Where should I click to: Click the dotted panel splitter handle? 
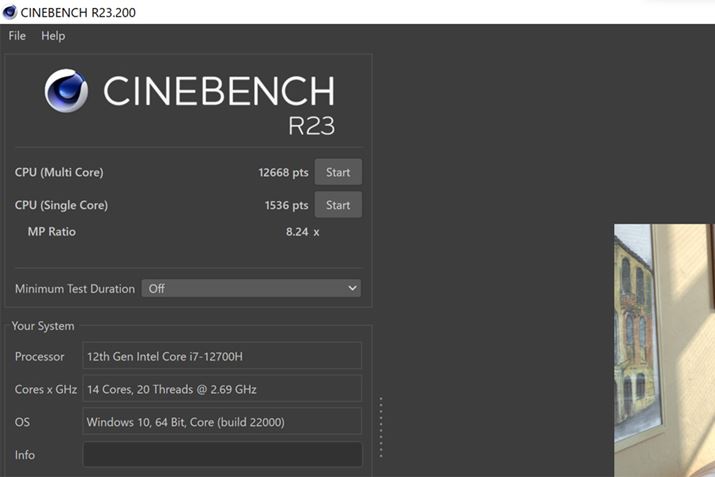coord(381,427)
